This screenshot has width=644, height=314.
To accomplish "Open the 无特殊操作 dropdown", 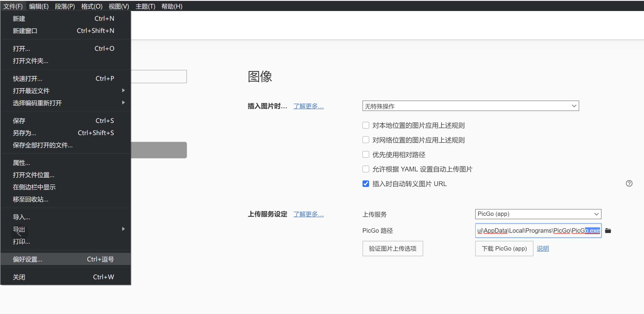I will [x=470, y=106].
